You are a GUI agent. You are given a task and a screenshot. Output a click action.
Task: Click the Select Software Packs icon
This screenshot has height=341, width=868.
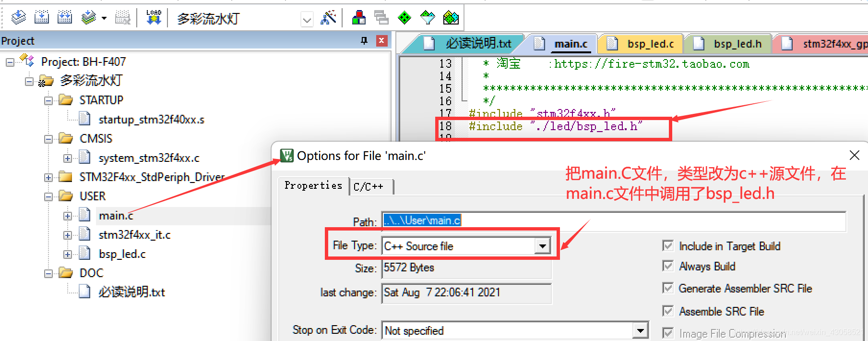pos(427,18)
